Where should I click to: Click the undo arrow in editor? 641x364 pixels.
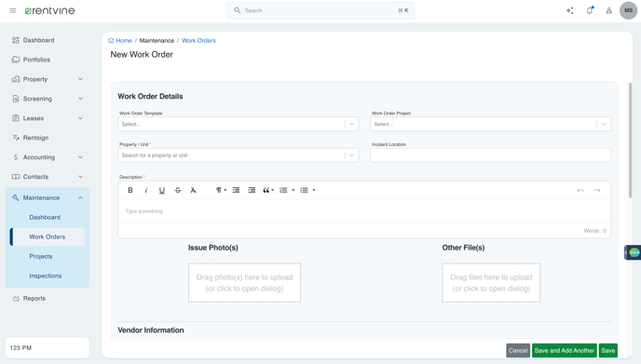click(x=580, y=190)
